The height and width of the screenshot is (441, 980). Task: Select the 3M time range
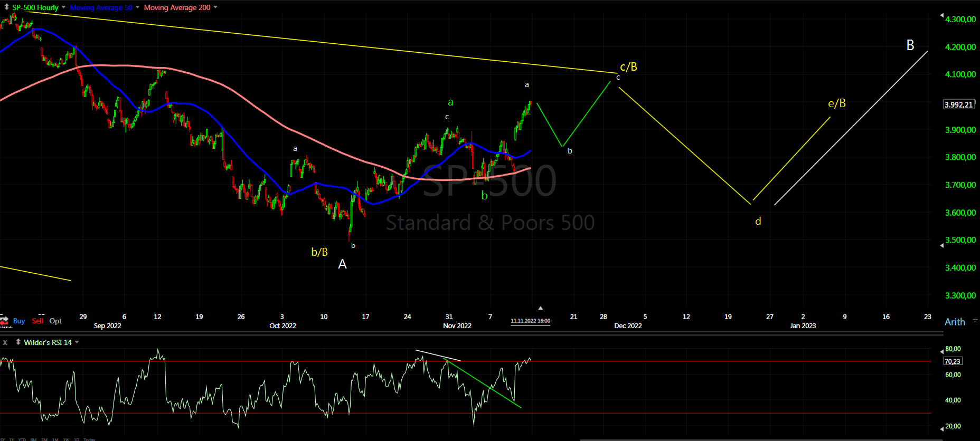coord(44,439)
